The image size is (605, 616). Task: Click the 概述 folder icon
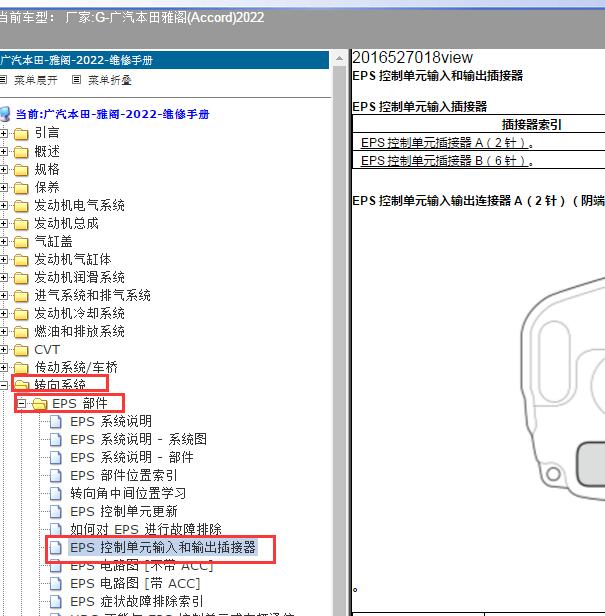(21, 152)
